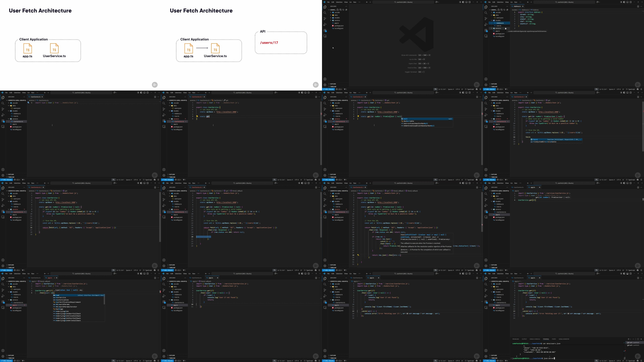Open notifications bell in the terminal-panel window
Image resolution: width=644 pixels, height=362 pixels.
641,361
